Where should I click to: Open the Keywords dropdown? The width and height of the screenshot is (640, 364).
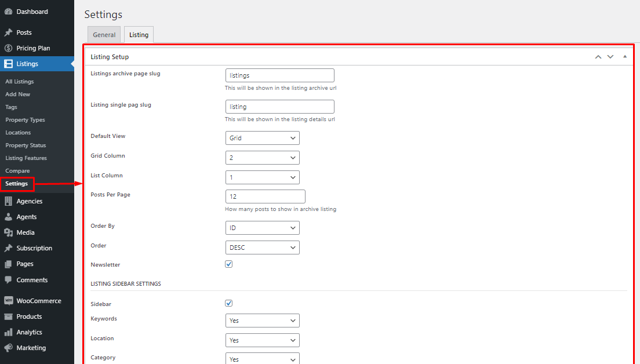(262, 320)
